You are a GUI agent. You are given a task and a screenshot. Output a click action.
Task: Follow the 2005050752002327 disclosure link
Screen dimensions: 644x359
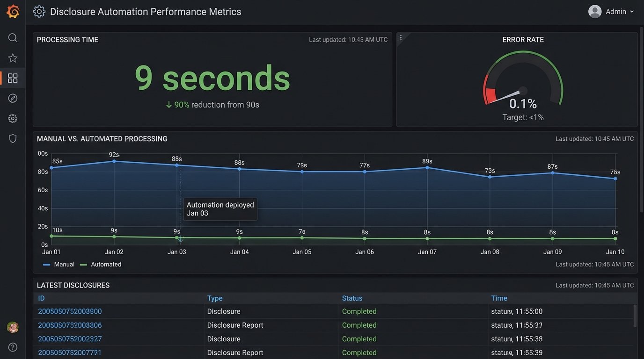point(71,338)
